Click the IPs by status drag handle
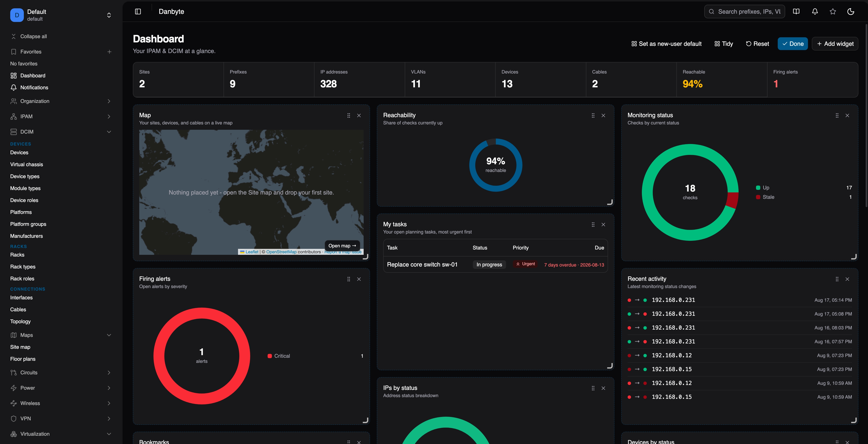Viewport: 868px width, 444px height. (x=593, y=388)
